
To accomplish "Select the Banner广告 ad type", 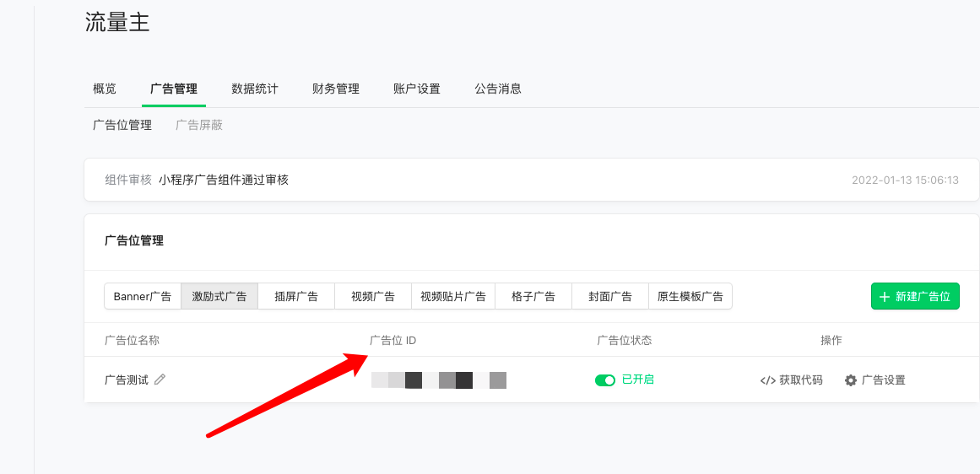I will pos(143,296).
